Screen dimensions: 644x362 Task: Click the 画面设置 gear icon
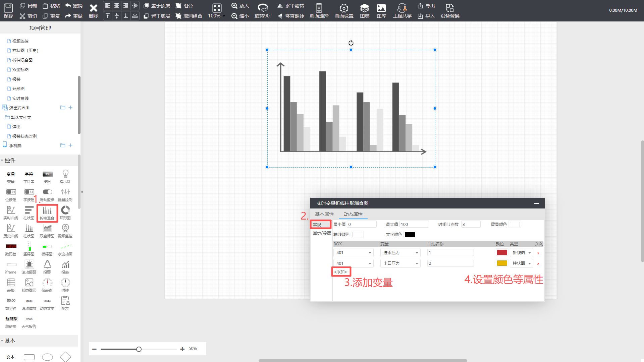pos(344,8)
